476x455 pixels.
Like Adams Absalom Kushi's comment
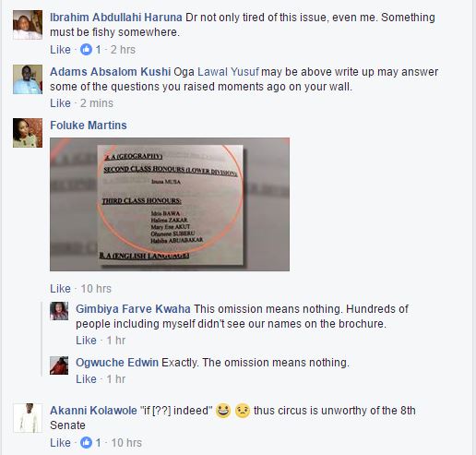tap(60, 103)
